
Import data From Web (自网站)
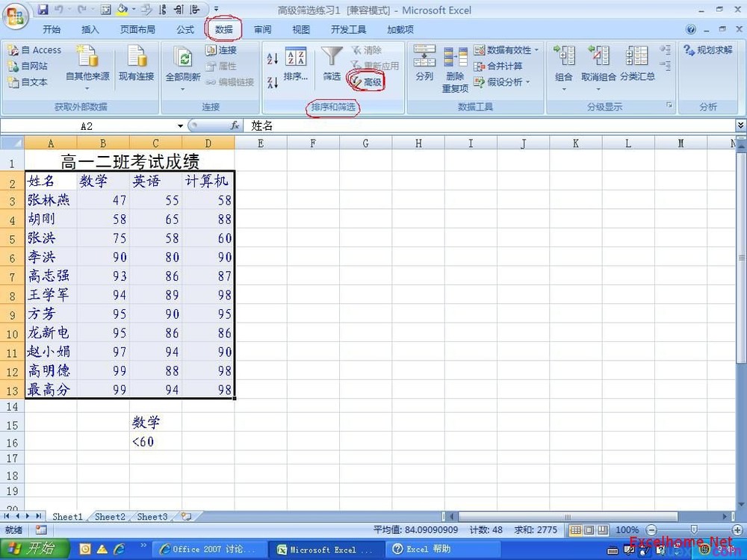pos(28,66)
